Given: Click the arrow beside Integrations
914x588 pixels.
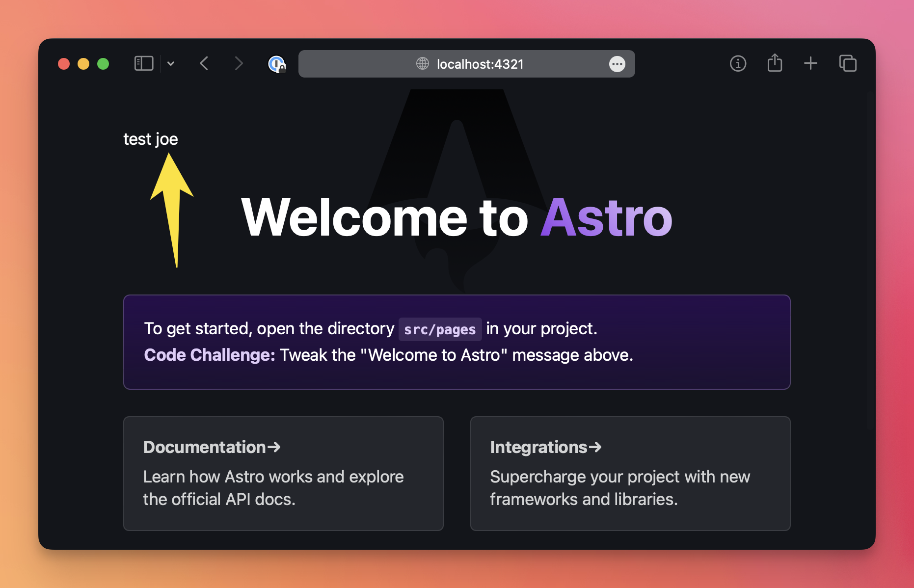Looking at the screenshot, I should coord(595,447).
